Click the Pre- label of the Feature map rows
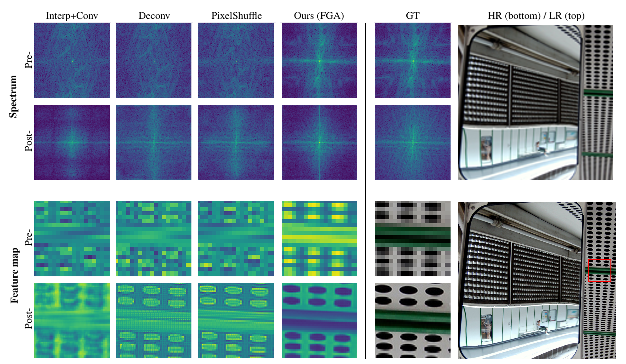Image resolution: width=626 pixels, height=364 pixels. point(28,238)
